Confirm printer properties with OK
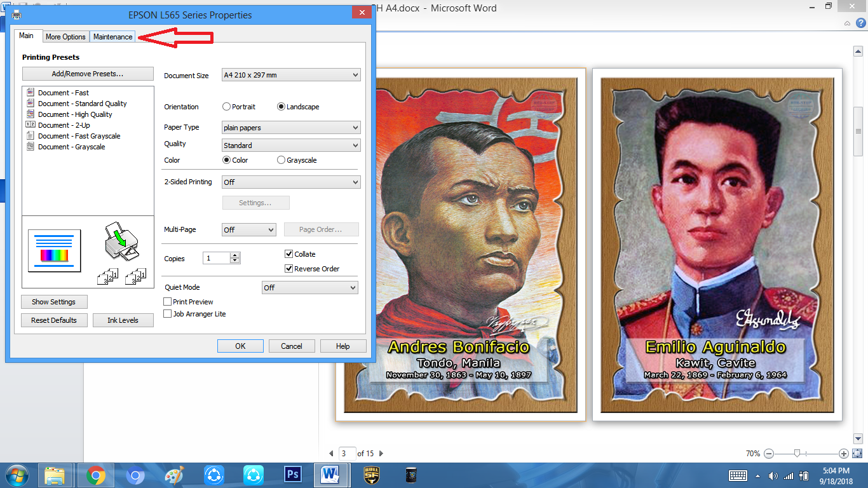 click(240, 346)
